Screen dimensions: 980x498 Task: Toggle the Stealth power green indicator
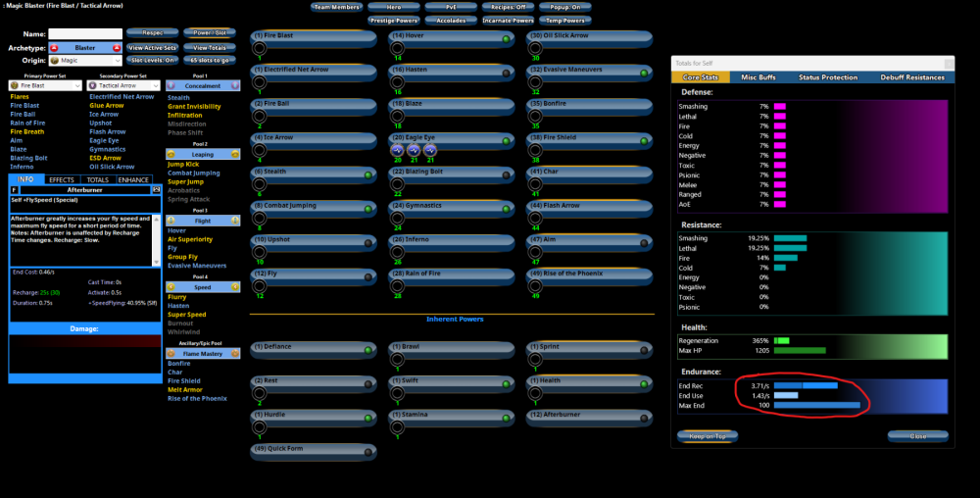367,175
